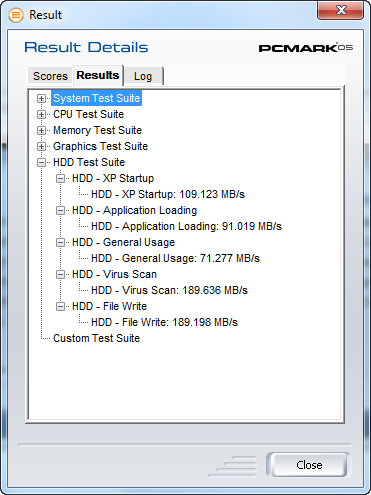Select System Test Suite tree item
This screenshot has width=371, height=495.
point(97,98)
